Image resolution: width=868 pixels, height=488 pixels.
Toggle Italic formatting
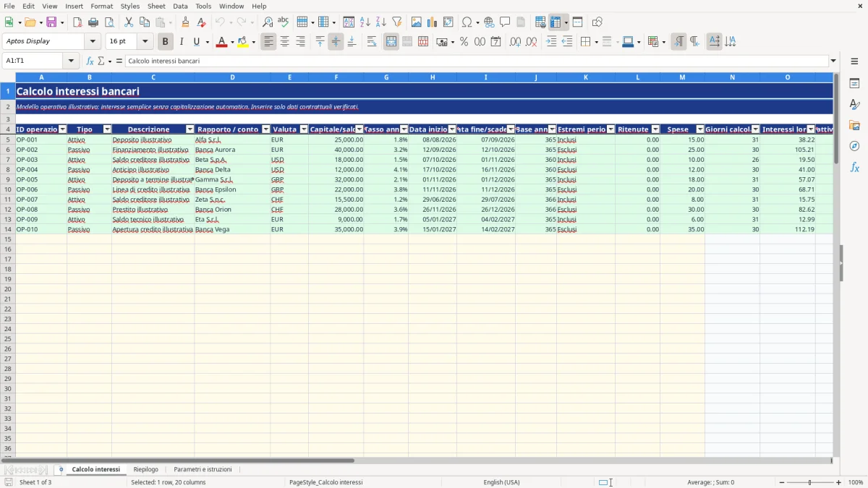181,42
